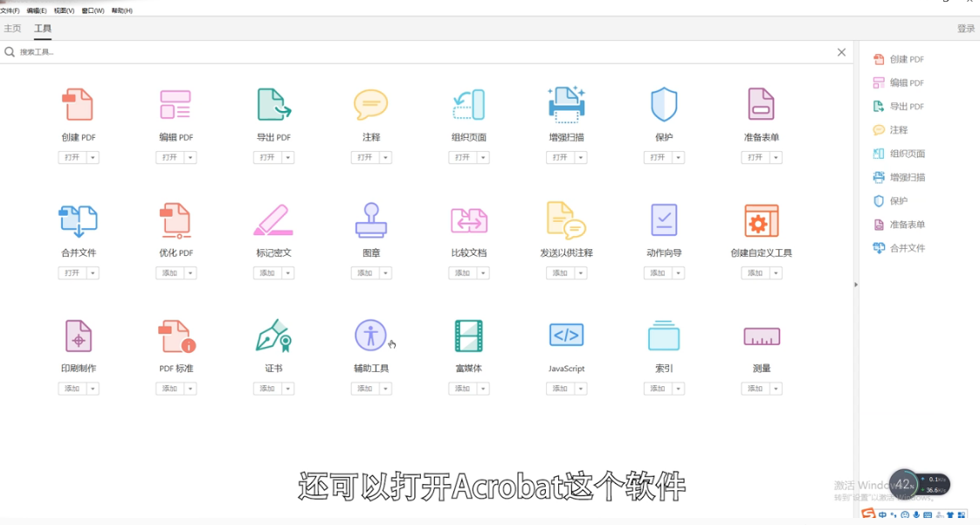980x525 pixels.
Task: Expand dropdown arrow under 测量
Action: (x=776, y=389)
